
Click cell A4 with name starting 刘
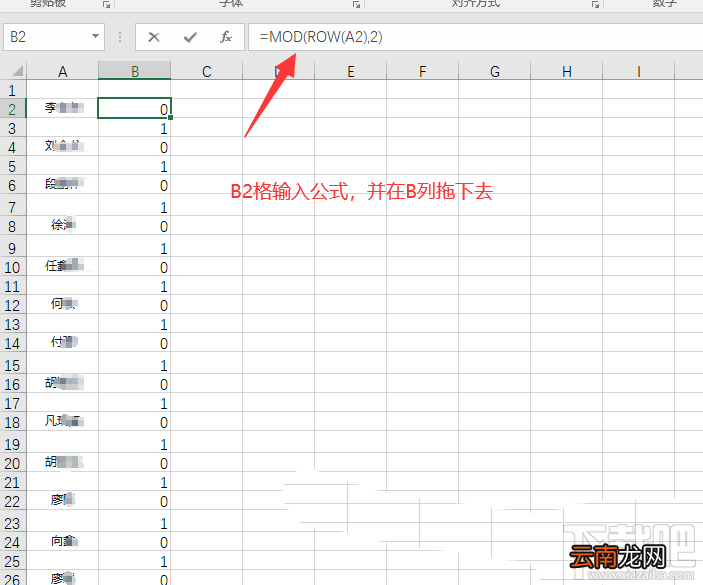[62, 147]
